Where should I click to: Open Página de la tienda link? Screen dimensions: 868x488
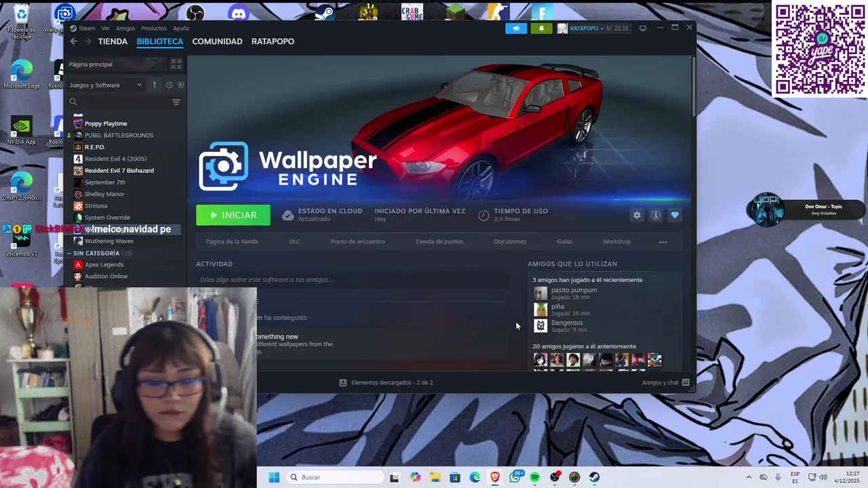click(232, 241)
